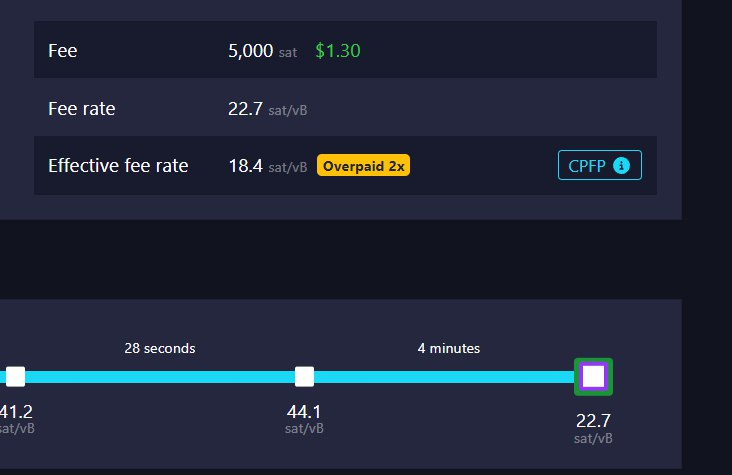Click the 28 seconds interval label

tap(160, 348)
